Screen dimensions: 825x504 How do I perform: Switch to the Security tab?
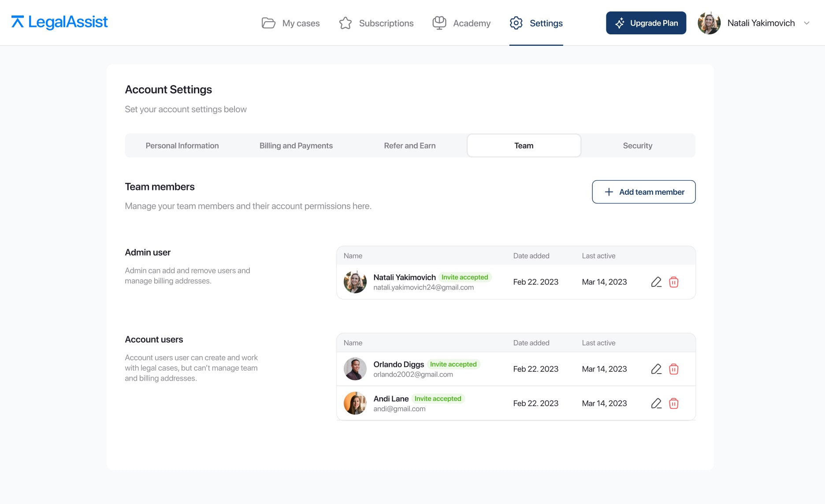pyautogui.click(x=638, y=145)
